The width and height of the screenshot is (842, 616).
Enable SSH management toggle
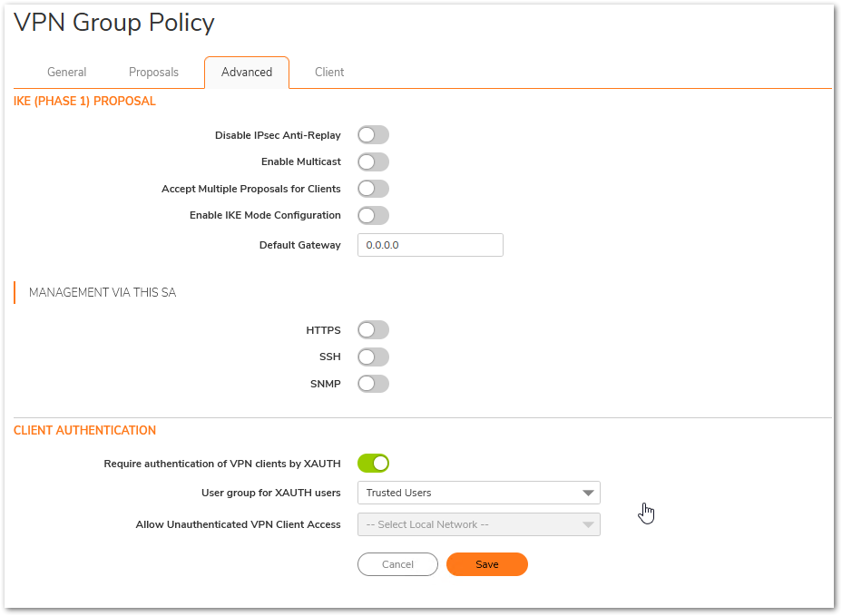(373, 357)
